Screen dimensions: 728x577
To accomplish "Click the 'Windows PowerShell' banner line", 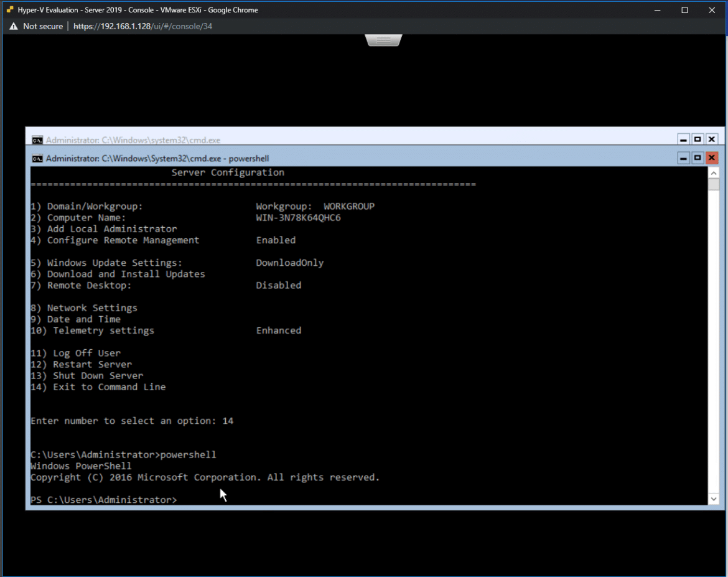I will (x=82, y=466).
